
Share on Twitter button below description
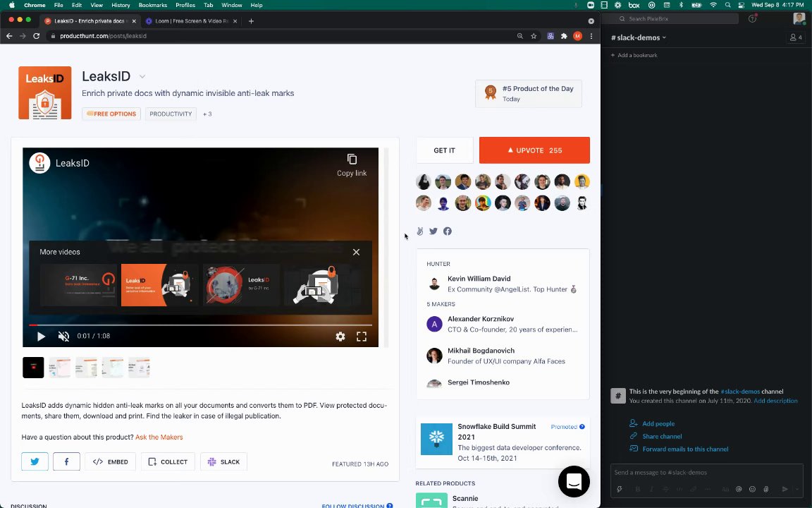pos(35,461)
